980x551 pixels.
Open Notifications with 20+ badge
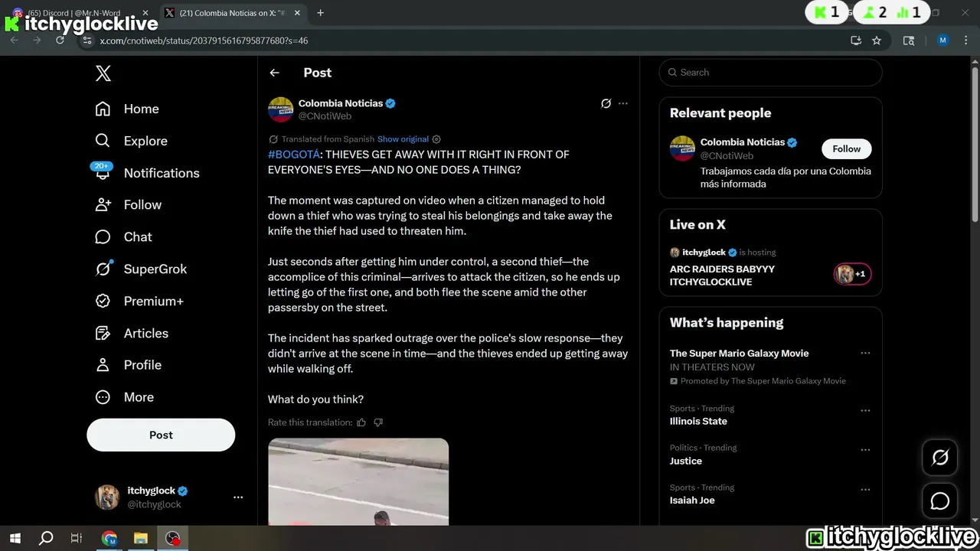(147, 173)
